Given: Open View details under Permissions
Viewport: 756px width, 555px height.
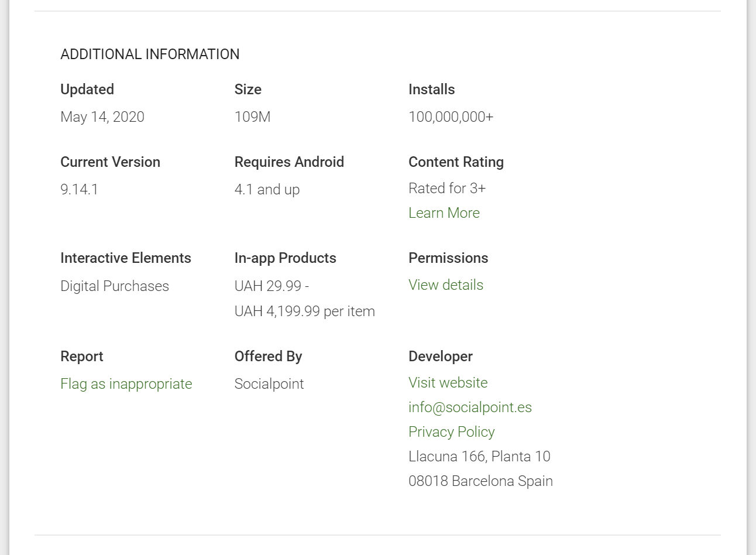Looking at the screenshot, I should [445, 285].
